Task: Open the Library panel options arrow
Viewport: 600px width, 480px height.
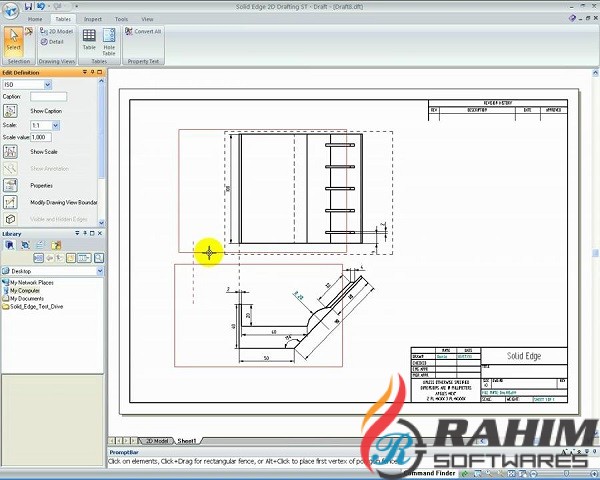Action: [77, 233]
